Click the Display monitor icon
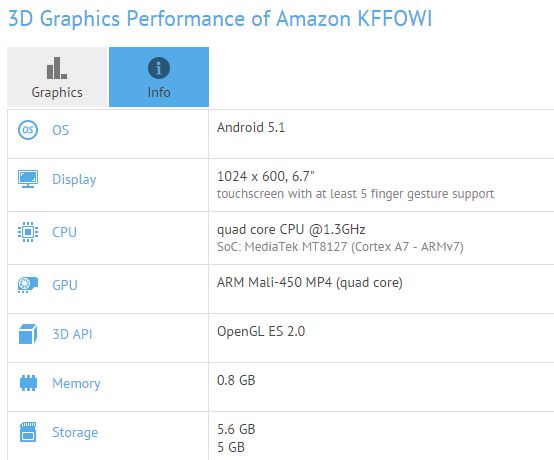Image resolution: width=554 pixels, height=460 pixels. 28,179
